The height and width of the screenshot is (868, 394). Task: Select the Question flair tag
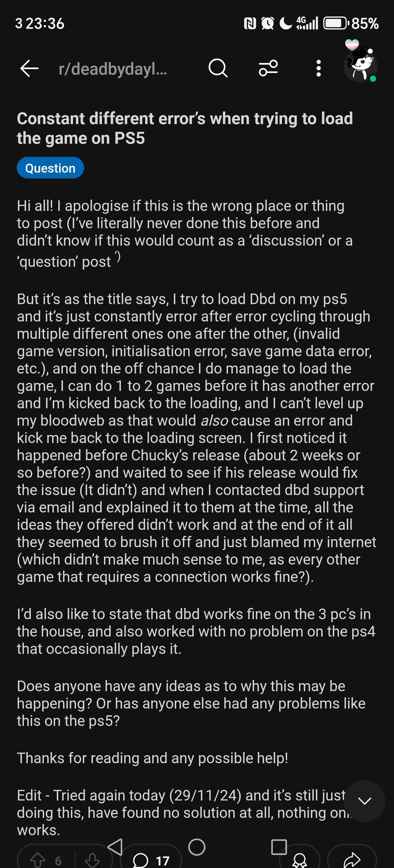coord(51,167)
